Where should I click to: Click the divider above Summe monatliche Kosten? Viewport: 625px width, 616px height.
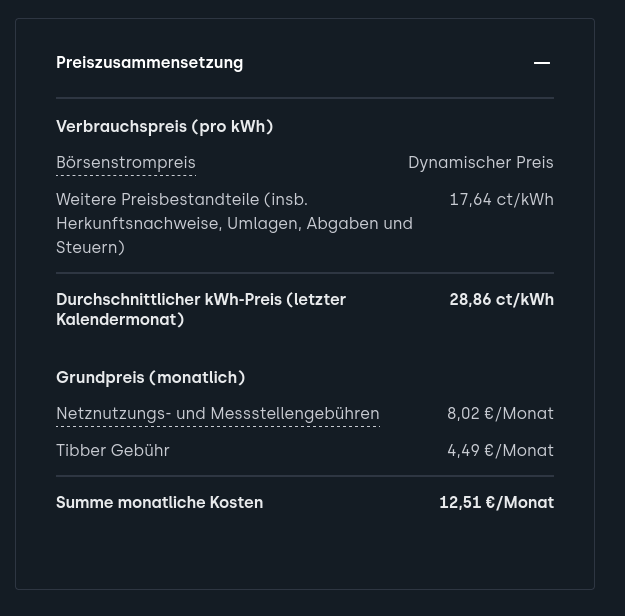305,476
